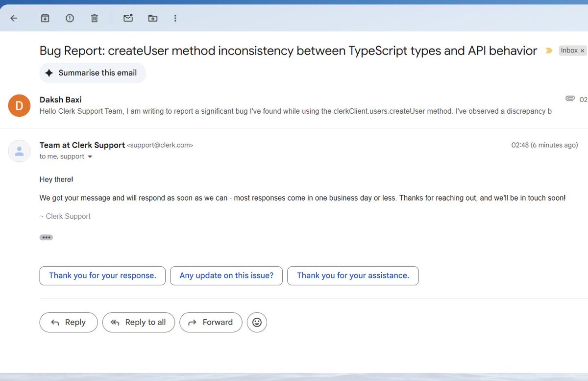Click the Forward button
This screenshot has height=381, width=588.
[211, 322]
